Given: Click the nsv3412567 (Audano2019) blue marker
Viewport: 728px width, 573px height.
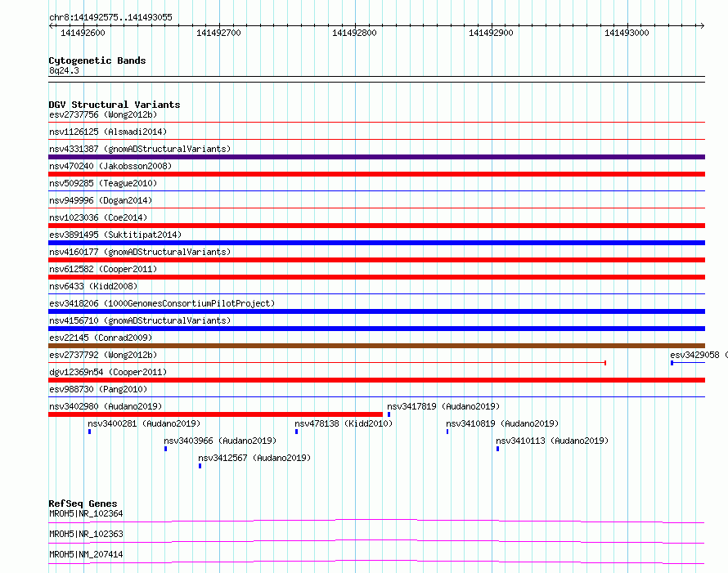Looking at the screenshot, I should tap(200, 466).
